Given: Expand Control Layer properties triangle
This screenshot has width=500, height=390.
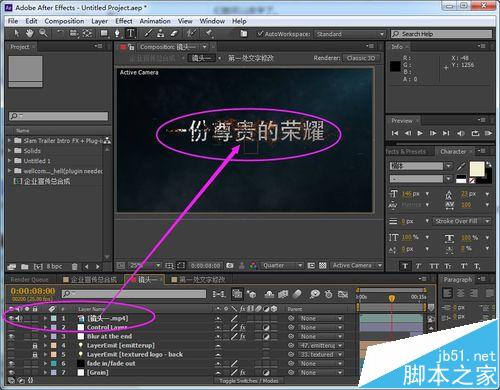Looking at the screenshot, I should click(x=45, y=327).
